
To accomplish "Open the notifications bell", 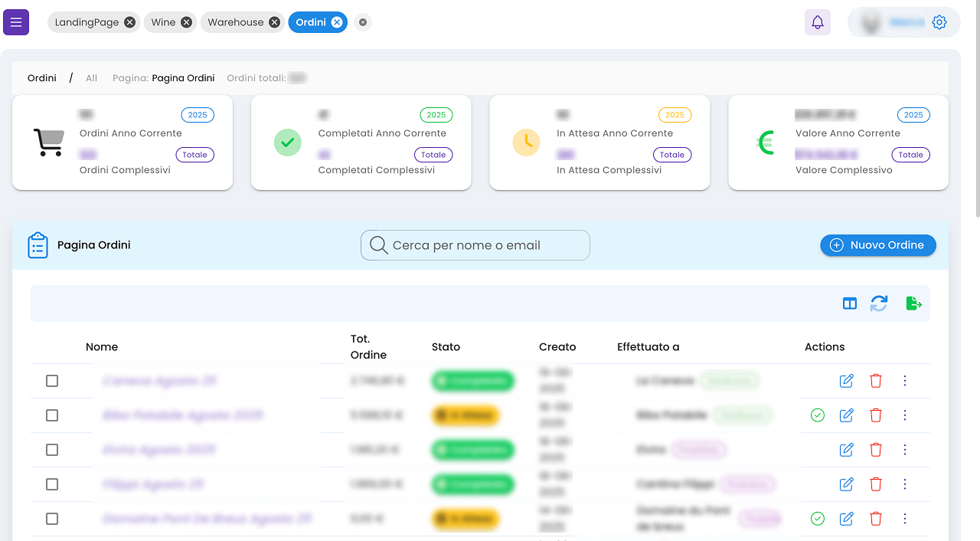I will tap(817, 22).
